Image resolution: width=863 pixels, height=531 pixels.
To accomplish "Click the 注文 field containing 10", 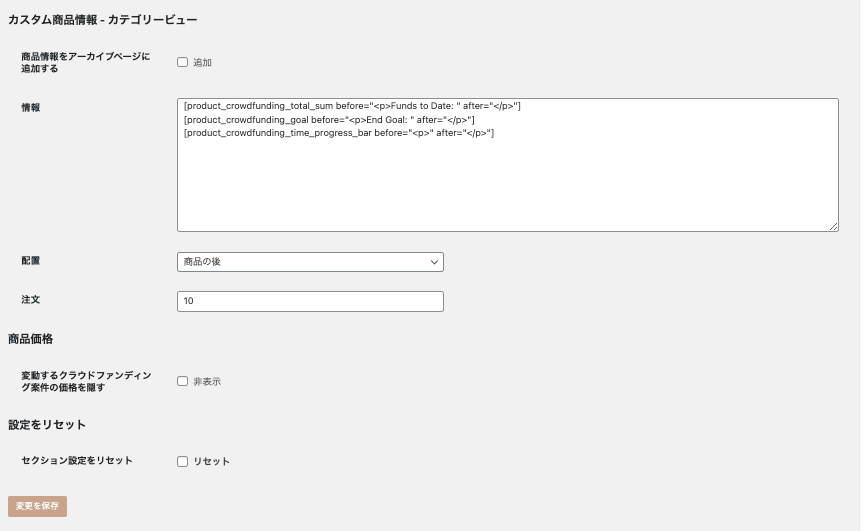I will click(310, 301).
